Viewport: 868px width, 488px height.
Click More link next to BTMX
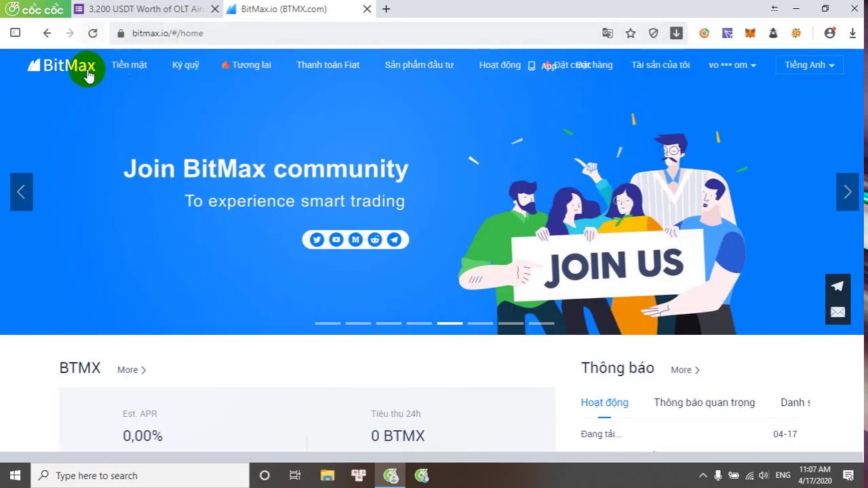click(x=132, y=370)
